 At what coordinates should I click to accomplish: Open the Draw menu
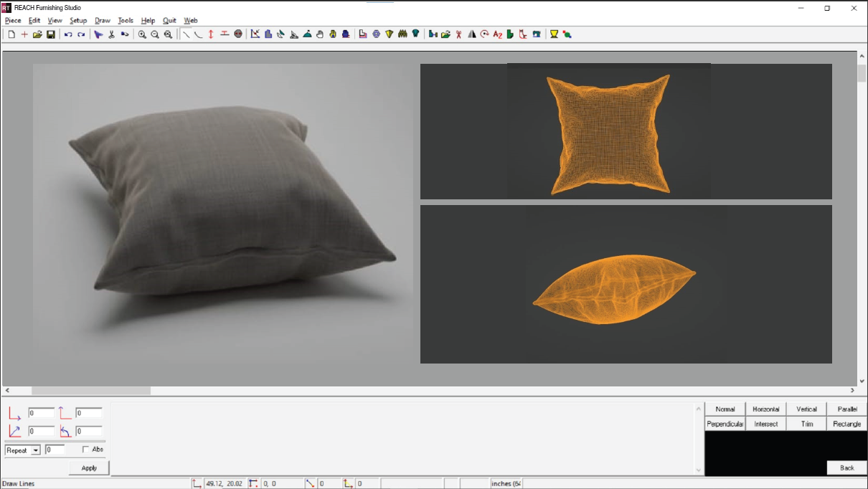coord(103,21)
